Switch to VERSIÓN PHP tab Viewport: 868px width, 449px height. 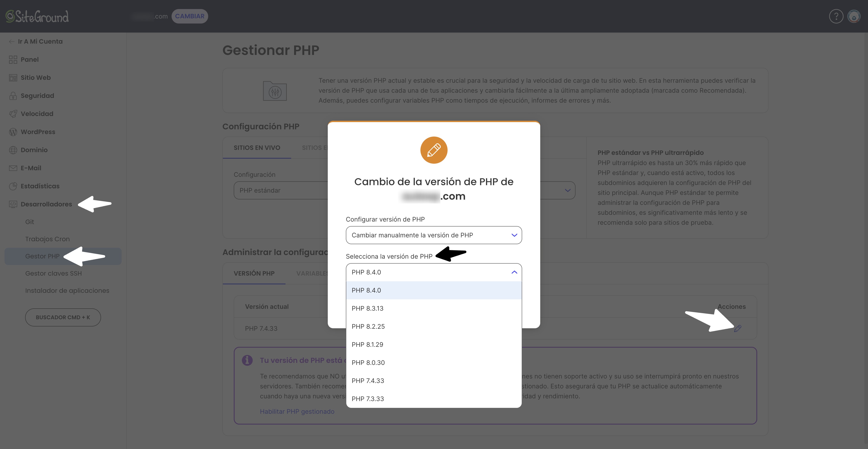click(x=254, y=273)
